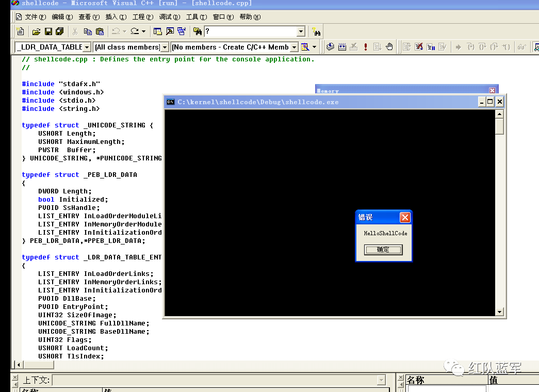Click the Step Out braces icon
This screenshot has width=539, height=392.
(494, 47)
